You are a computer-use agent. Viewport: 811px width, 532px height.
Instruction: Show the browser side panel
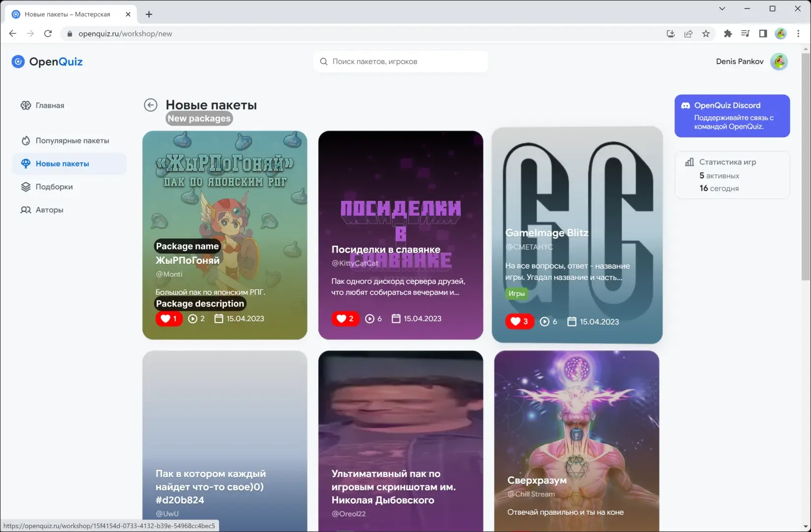(x=763, y=33)
